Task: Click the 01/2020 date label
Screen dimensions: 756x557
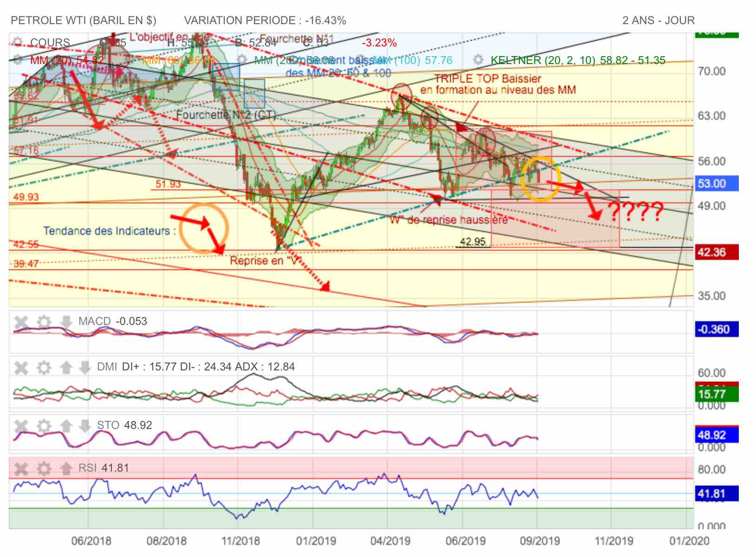Action: (x=689, y=541)
